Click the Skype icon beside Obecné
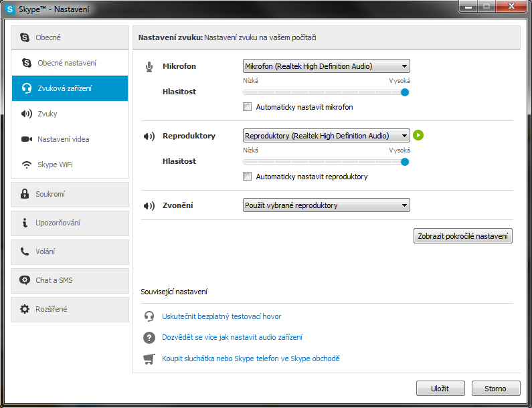This screenshot has width=532, height=408. click(25, 37)
